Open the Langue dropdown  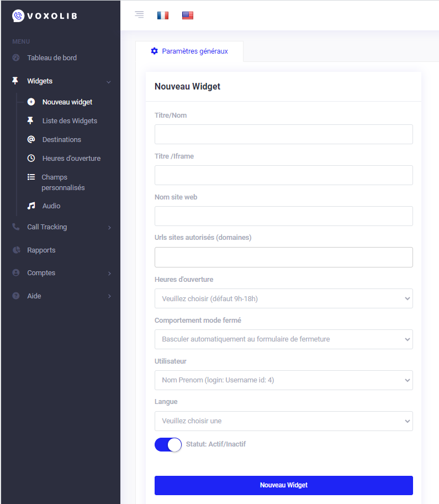[x=283, y=421]
